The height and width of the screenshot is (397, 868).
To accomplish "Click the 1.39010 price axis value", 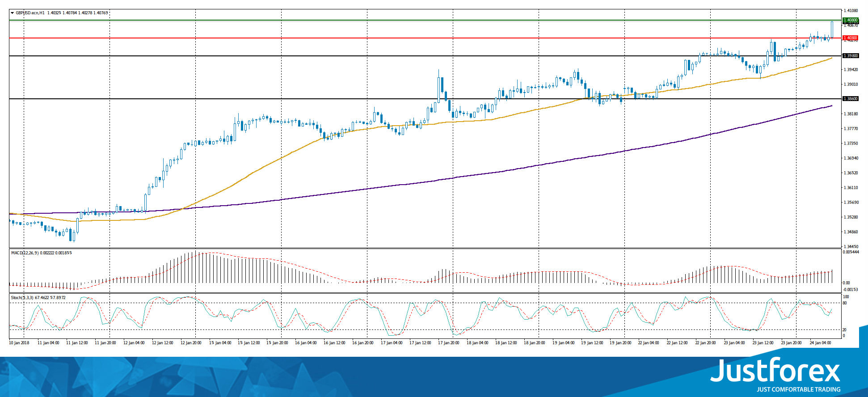I will coord(851,84).
